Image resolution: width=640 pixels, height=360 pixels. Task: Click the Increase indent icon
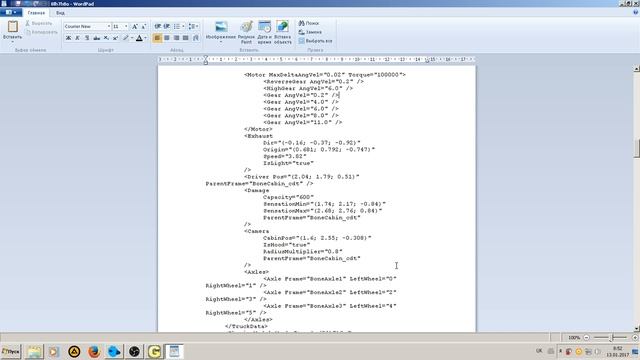tap(167, 27)
